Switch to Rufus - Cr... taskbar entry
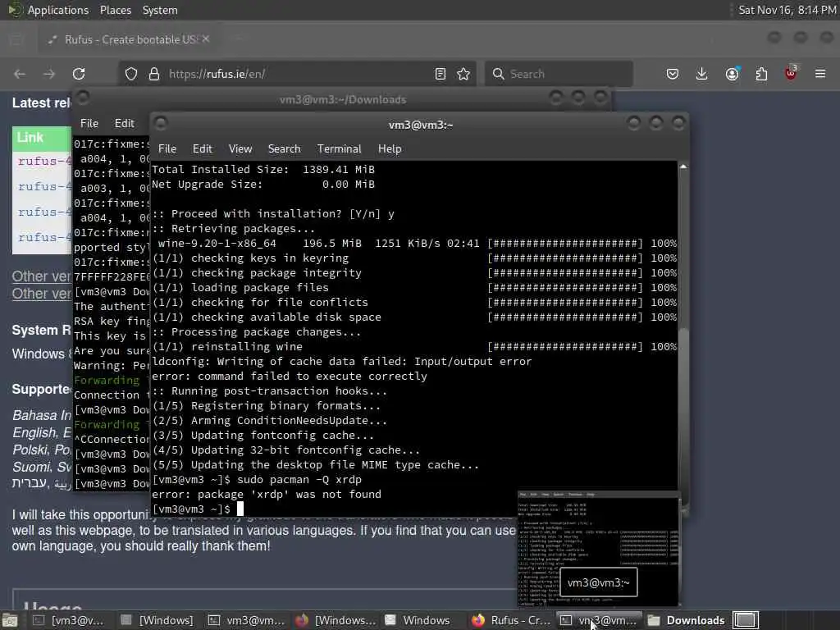This screenshot has height=630, width=840. pos(511,620)
